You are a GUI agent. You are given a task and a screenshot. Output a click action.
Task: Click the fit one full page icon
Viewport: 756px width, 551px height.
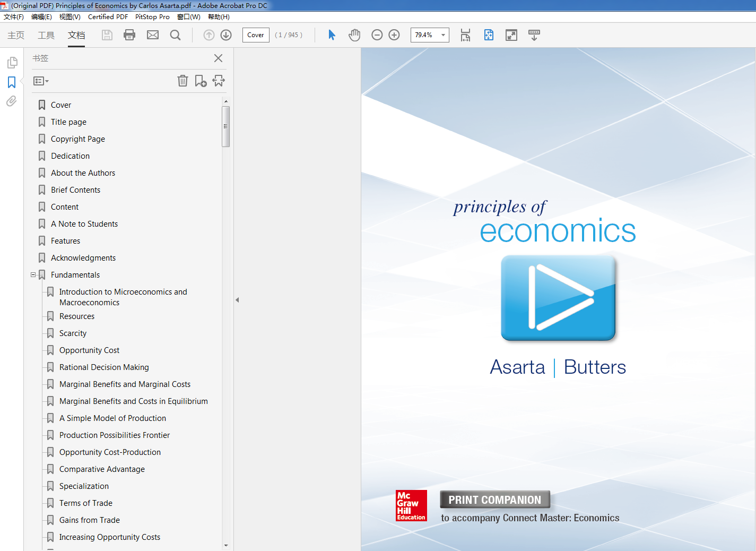click(489, 35)
